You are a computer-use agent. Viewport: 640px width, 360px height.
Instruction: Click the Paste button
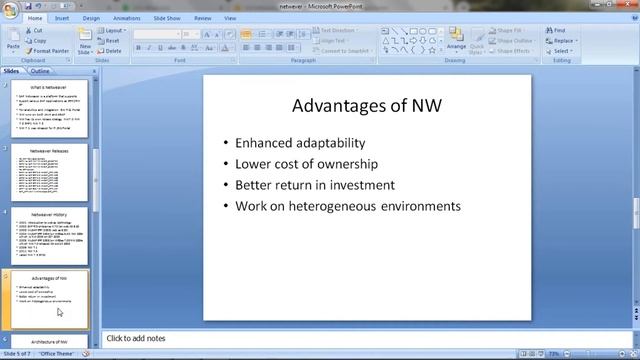coord(13,41)
